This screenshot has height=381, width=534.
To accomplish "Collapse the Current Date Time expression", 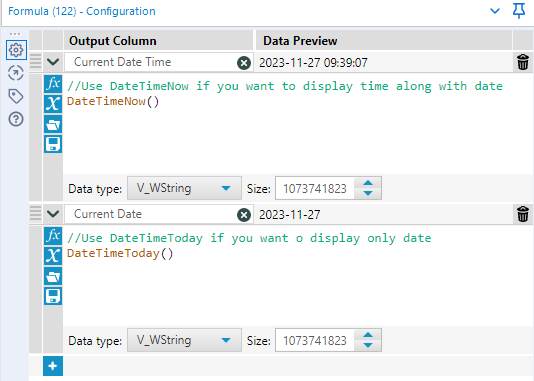I will (x=53, y=62).
